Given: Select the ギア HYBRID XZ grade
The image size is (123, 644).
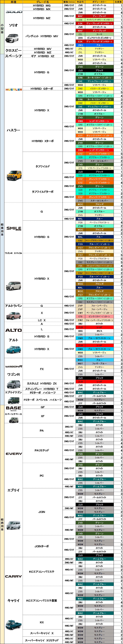Looking at the screenshot, I should pyautogui.click(x=43, y=56).
